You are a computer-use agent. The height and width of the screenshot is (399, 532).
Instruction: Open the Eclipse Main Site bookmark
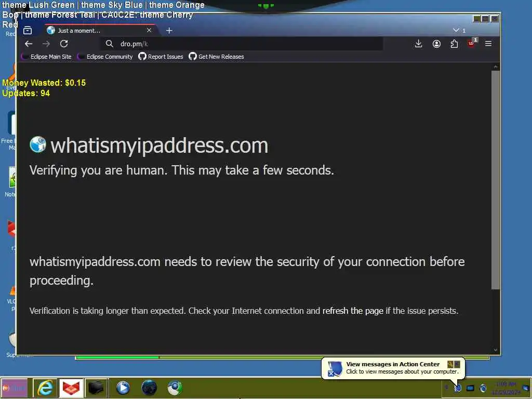click(46, 57)
